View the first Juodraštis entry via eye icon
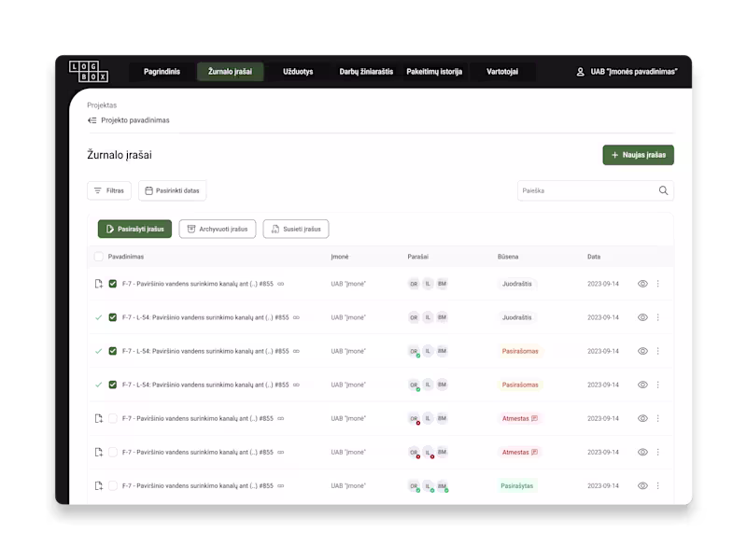747x560 pixels. click(x=642, y=284)
